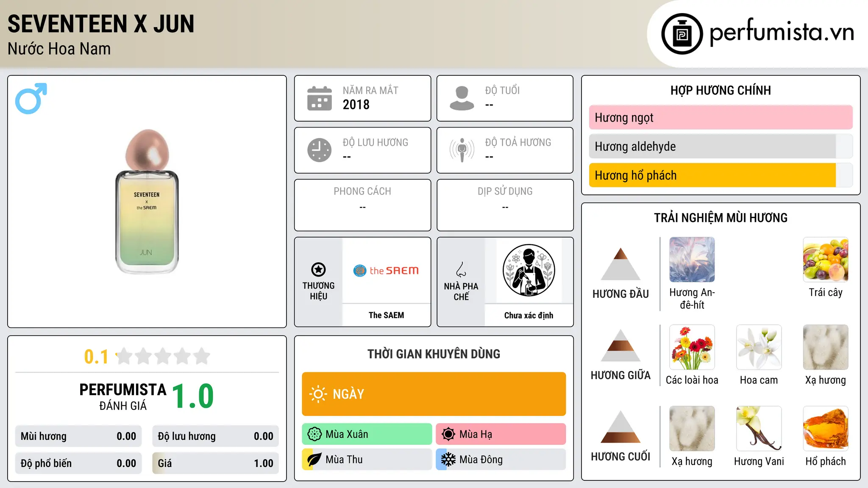Click the Độ phổ biến 0.00 score row
This screenshot has height=488, width=868.
pyautogui.click(x=78, y=463)
